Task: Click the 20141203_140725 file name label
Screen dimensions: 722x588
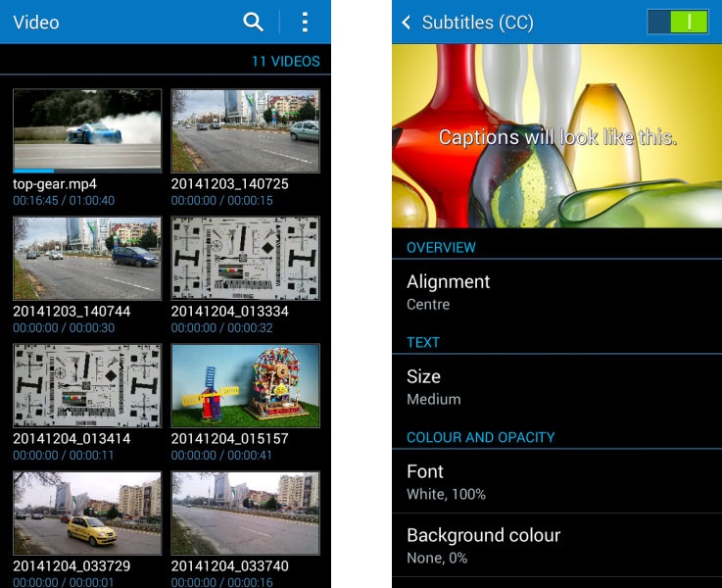Action: [230, 184]
